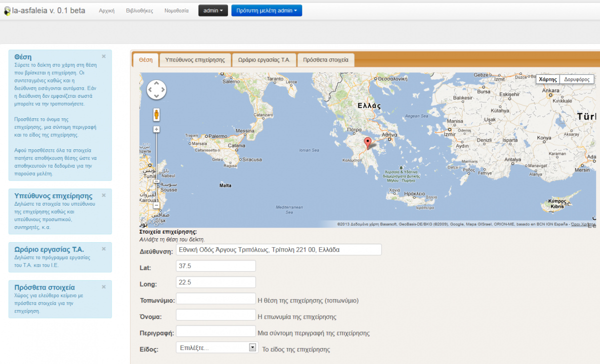Focus the Lat coordinate field
This screenshot has width=600, height=364.
[216, 266]
